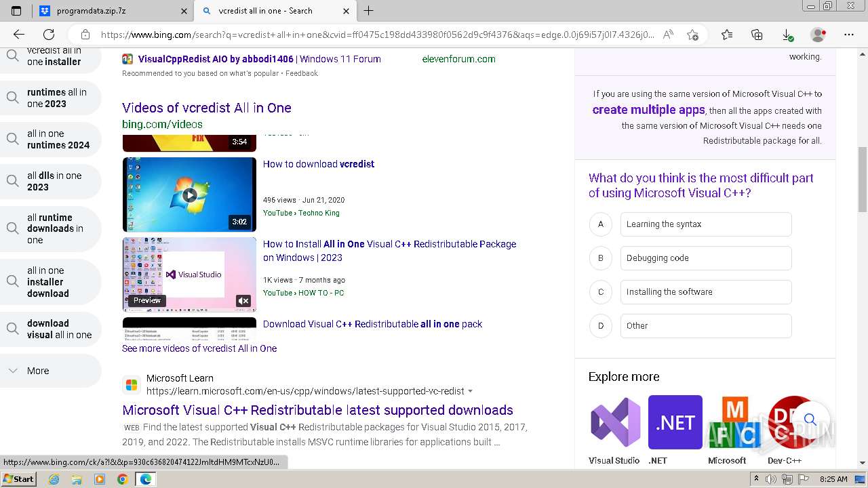Open File Explorer from the taskbar

77,479
